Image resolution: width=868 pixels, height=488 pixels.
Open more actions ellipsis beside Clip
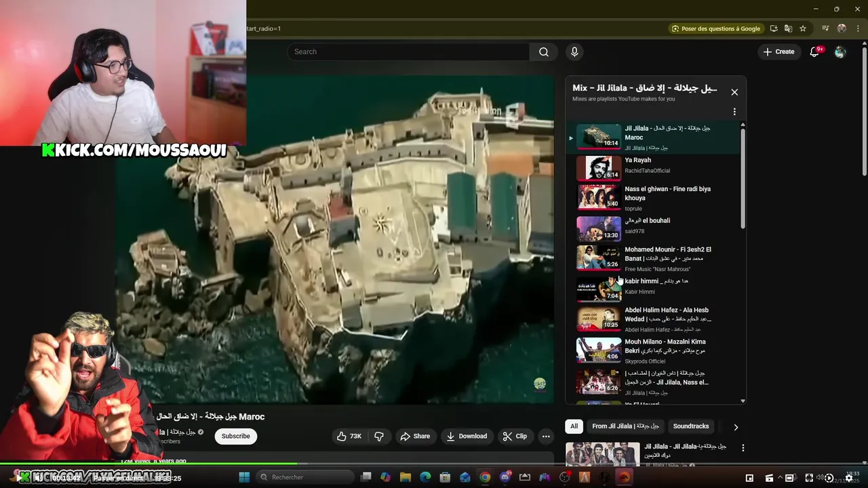tap(546, 436)
